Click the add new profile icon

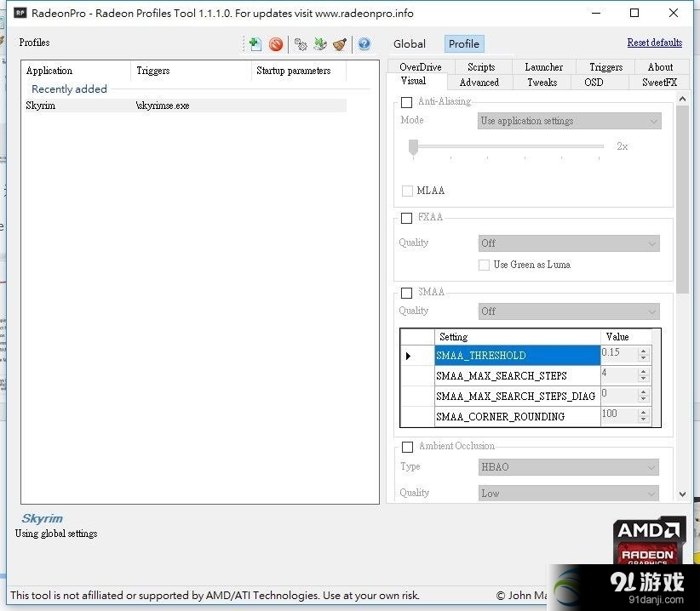[255, 43]
